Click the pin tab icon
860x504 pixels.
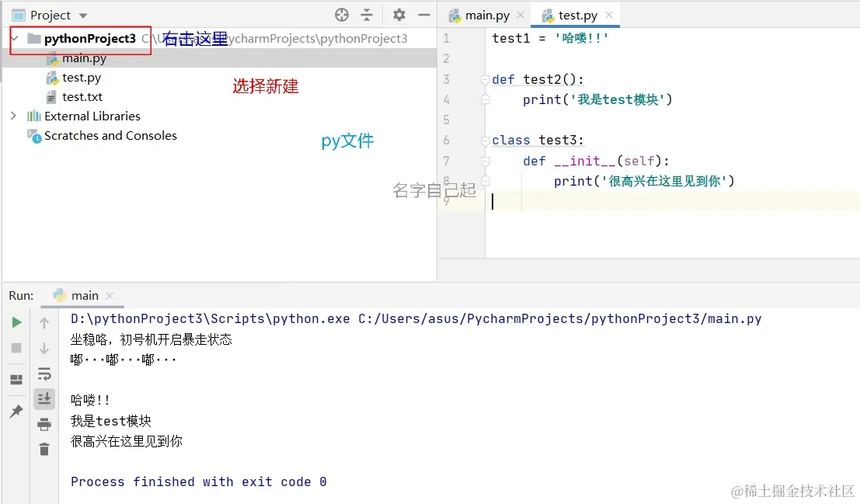click(x=16, y=411)
